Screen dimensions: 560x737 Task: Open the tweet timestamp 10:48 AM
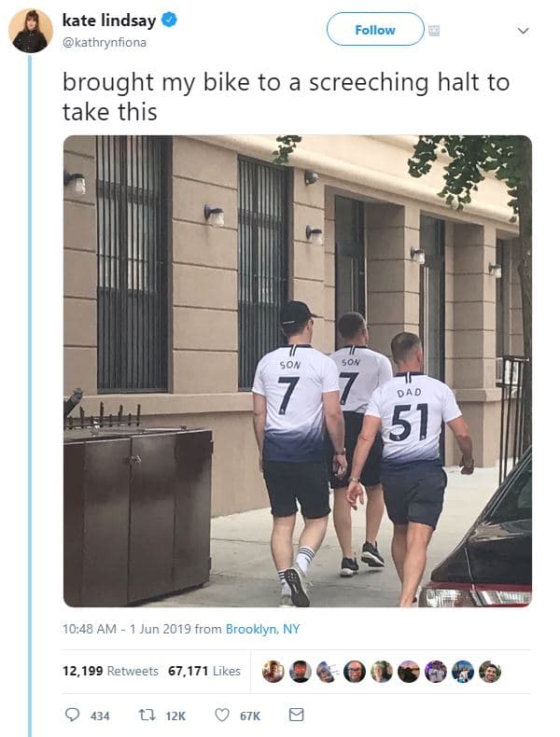tap(90, 629)
